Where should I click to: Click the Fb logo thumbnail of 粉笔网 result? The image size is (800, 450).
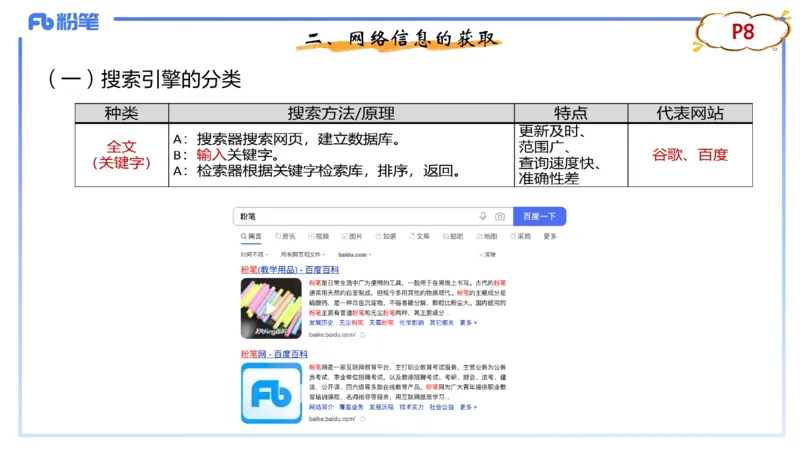pyautogui.click(x=271, y=393)
